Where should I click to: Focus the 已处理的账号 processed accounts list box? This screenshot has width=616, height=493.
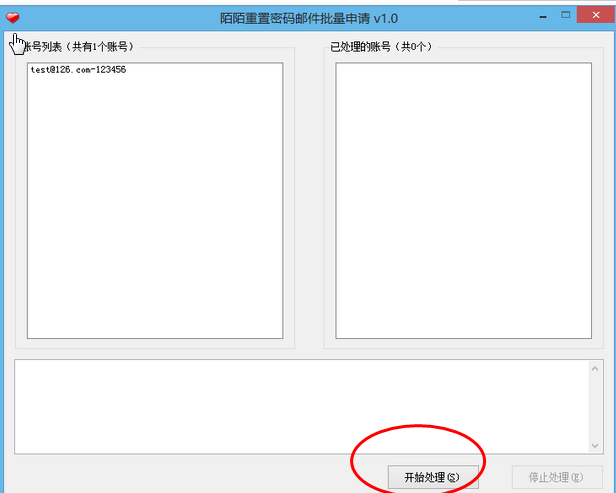[x=464, y=200]
